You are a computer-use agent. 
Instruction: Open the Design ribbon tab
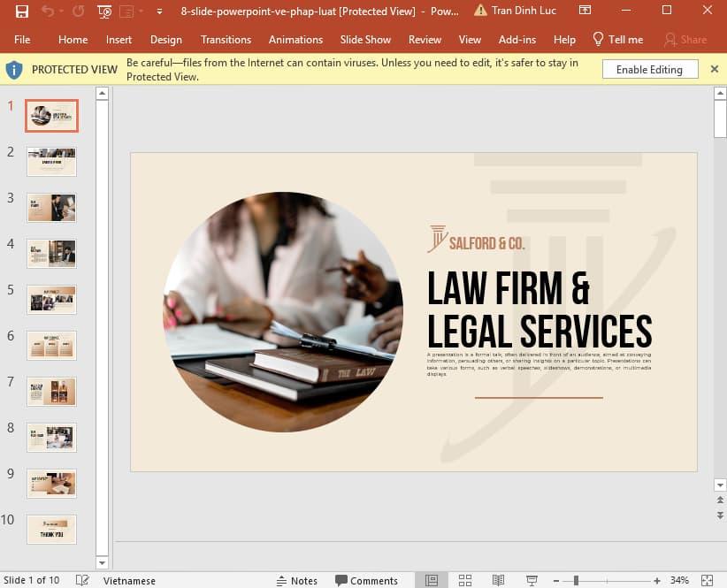166,40
